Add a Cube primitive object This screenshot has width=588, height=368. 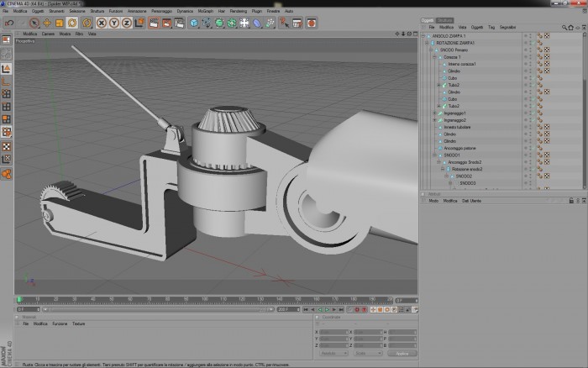tap(193, 23)
